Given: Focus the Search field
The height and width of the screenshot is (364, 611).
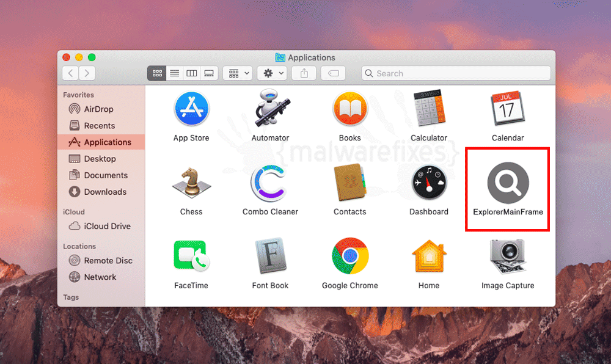Looking at the screenshot, I should click(456, 73).
